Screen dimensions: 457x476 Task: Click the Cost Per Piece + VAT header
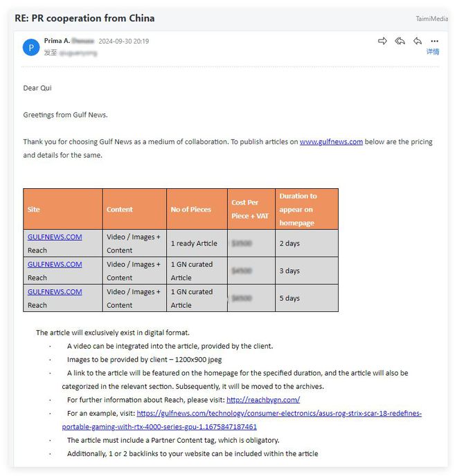click(251, 209)
